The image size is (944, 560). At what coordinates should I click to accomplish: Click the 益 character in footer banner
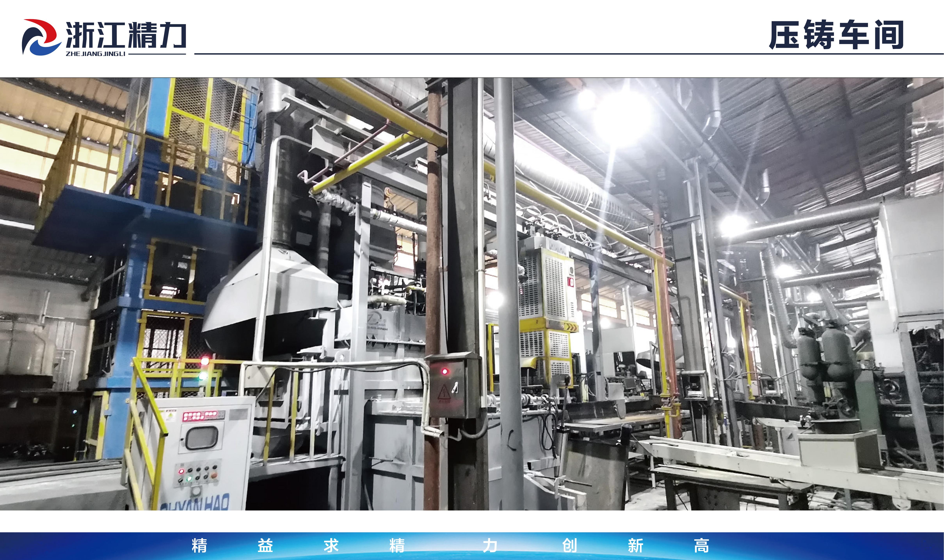coord(265,546)
